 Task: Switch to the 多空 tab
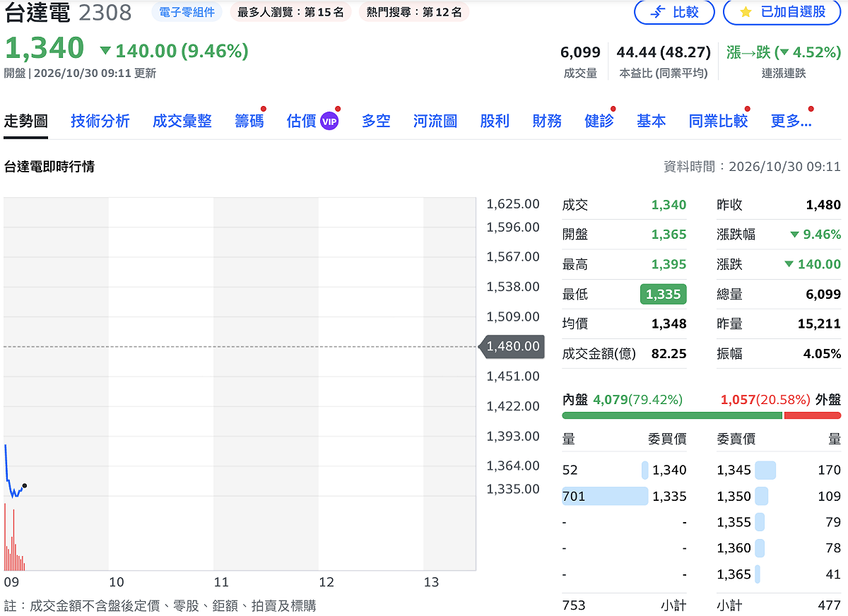(376, 121)
